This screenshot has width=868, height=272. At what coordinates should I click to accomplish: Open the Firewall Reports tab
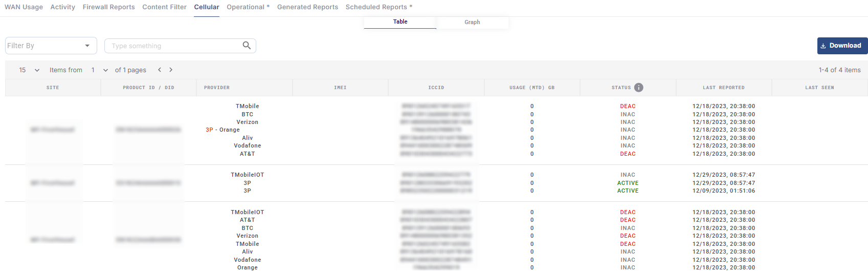(108, 7)
